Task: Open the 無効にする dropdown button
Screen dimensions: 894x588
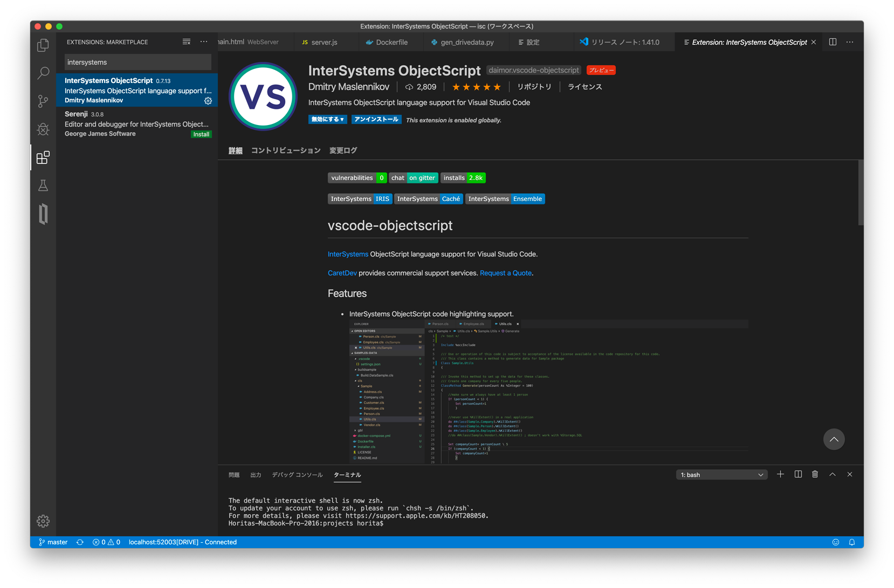Action: [x=327, y=120]
